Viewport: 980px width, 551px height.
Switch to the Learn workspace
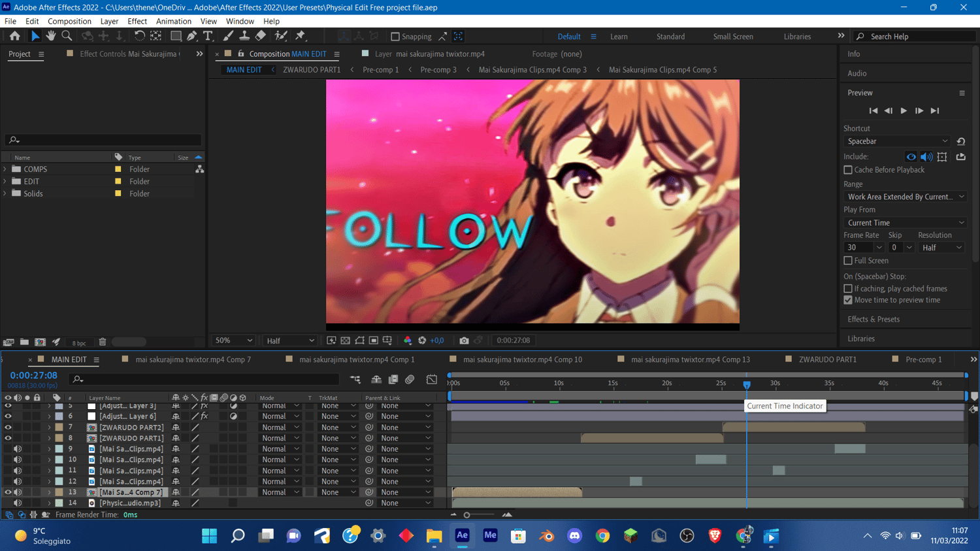point(619,37)
